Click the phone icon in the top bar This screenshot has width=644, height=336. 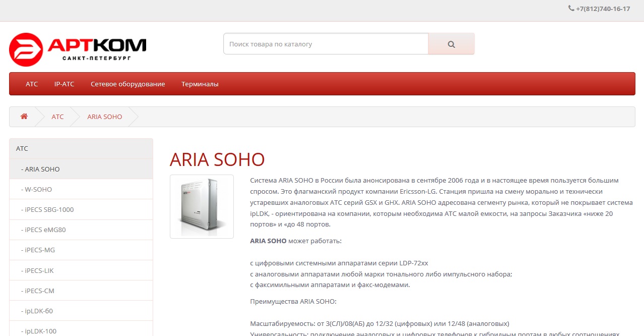(571, 8)
